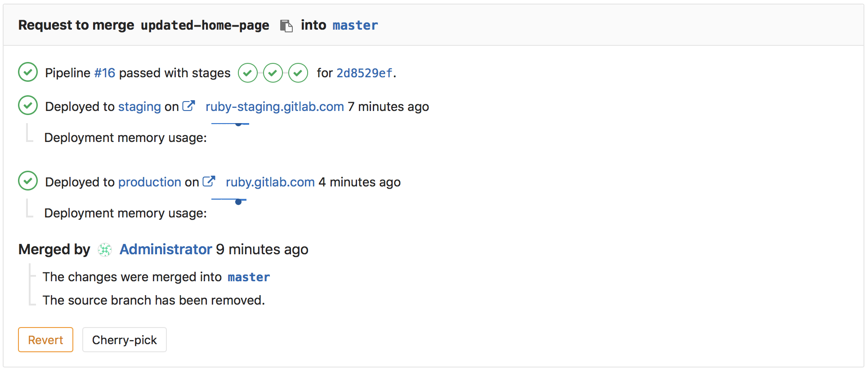
Task: Click the first pipeline stage check icon
Action: (247, 72)
